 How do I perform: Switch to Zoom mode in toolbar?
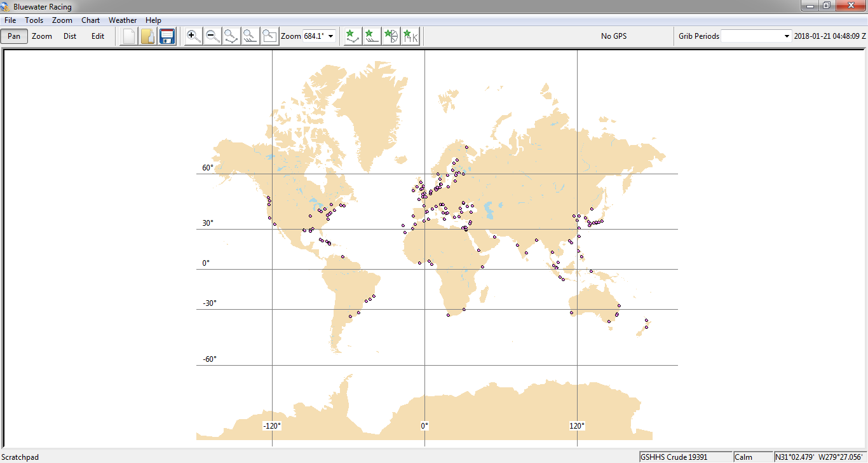pyautogui.click(x=42, y=36)
